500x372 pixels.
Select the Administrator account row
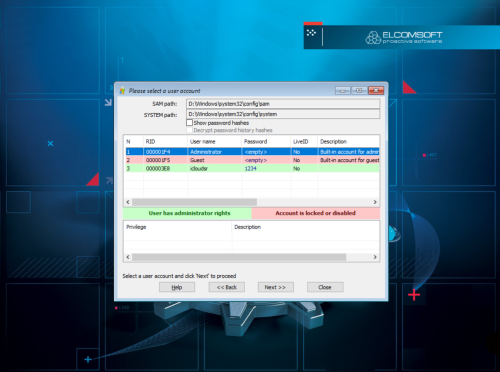252,152
